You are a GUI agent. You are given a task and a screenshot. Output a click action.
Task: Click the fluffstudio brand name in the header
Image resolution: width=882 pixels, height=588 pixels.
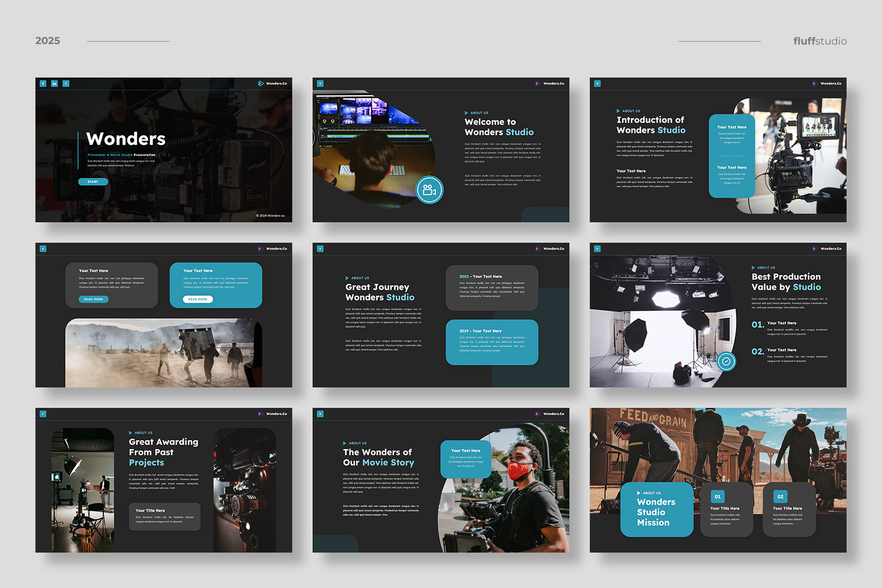820,41
